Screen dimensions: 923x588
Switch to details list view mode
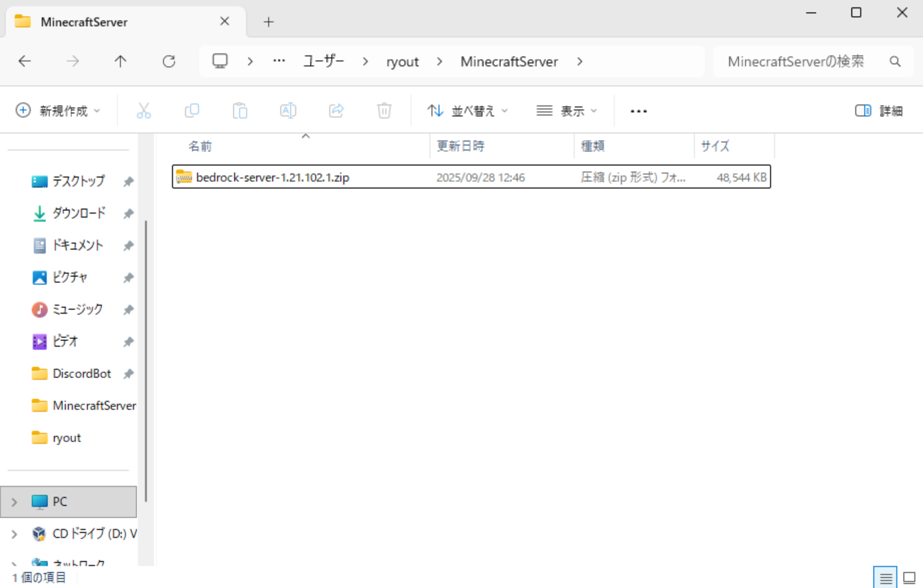pos(886,577)
